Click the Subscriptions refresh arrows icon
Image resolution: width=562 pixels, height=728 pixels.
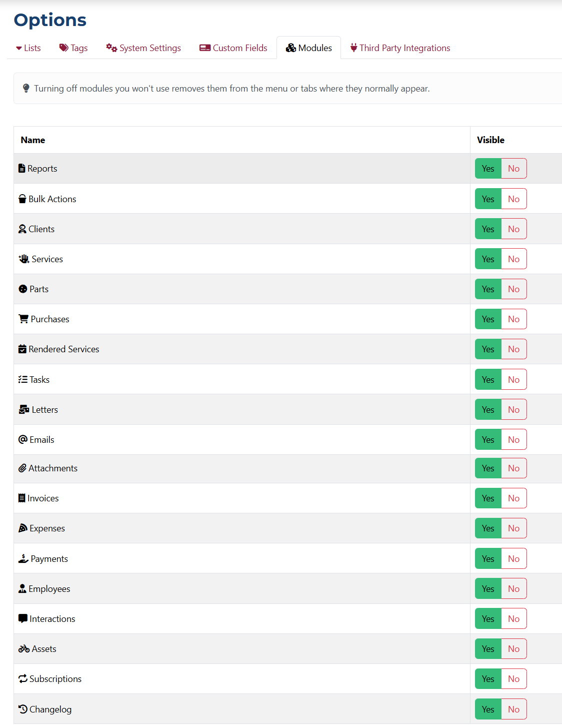[22, 678]
